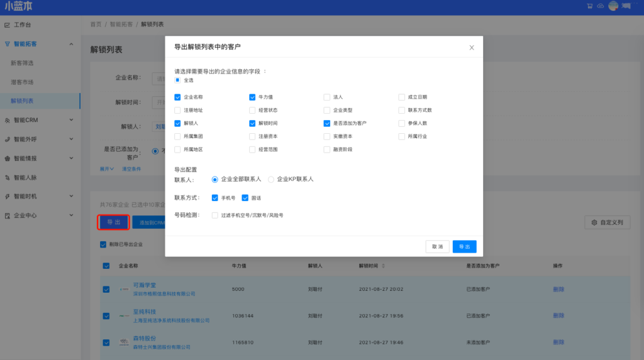Open the 新客筛选 sidebar menu item
Screen dimensions: 644x360
22,63
